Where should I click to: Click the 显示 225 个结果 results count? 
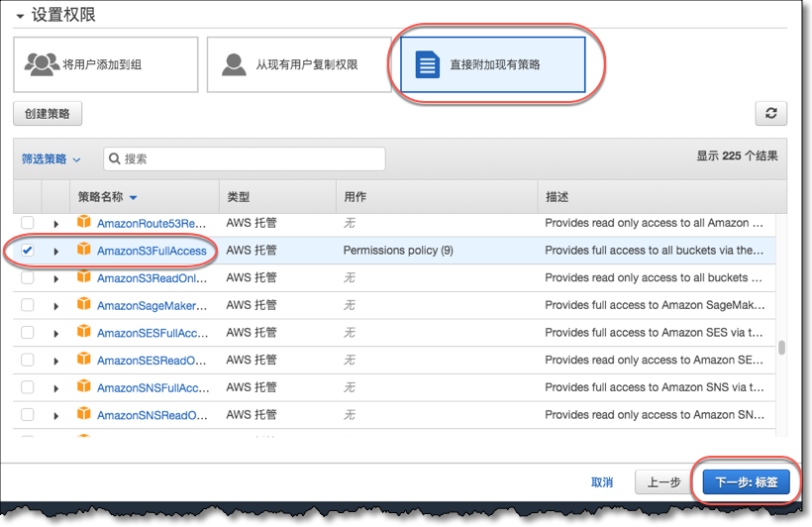(737, 156)
